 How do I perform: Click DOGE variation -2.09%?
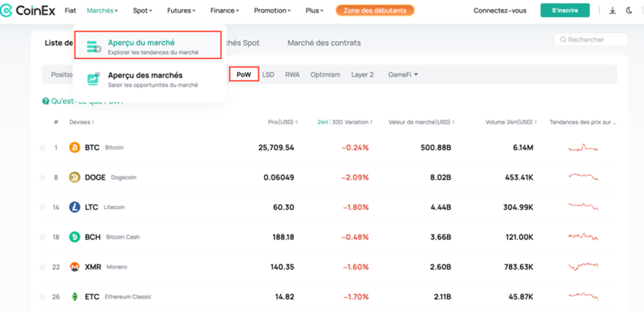(x=356, y=177)
